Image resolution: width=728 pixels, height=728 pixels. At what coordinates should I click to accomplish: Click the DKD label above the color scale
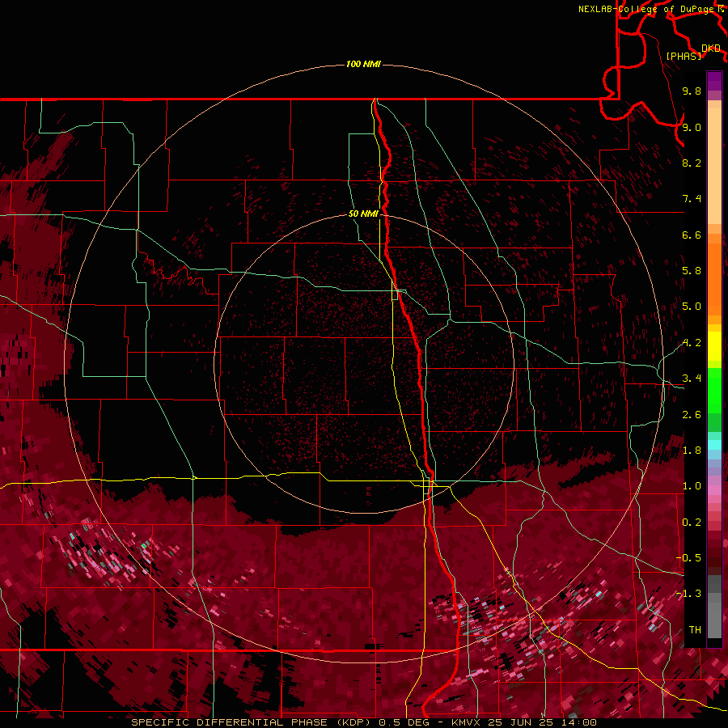pos(711,49)
